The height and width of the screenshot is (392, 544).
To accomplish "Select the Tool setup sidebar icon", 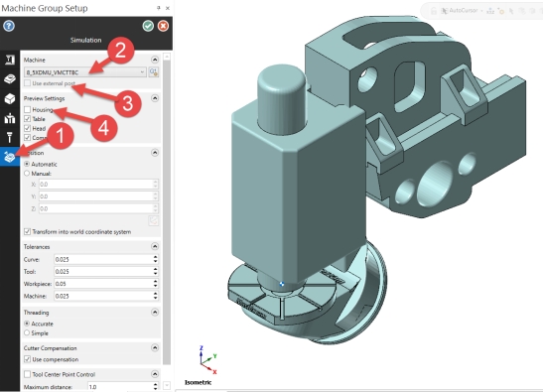I will coord(9,138).
